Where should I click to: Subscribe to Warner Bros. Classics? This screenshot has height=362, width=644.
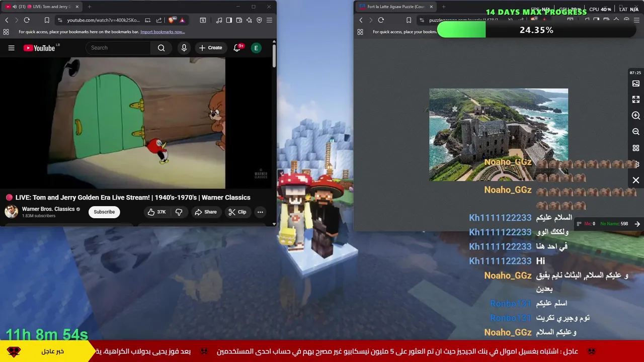[104, 212]
